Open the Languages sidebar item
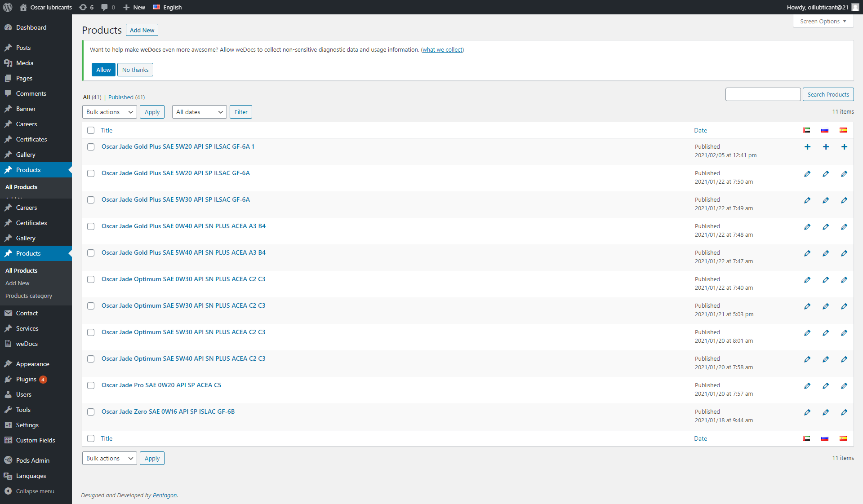Image resolution: width=863 pixels, height=504 pixels. pyautogui.click(x=36, y=476)
